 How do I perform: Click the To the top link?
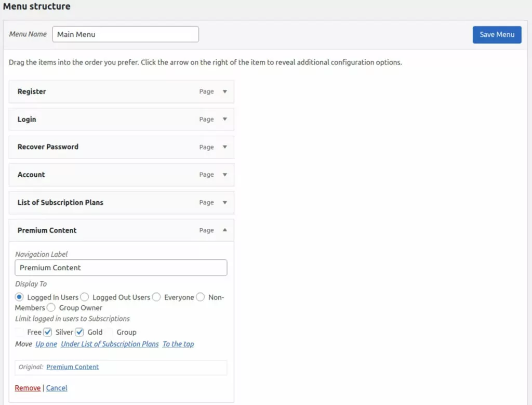pyautogui.click(x=178, y=344)
